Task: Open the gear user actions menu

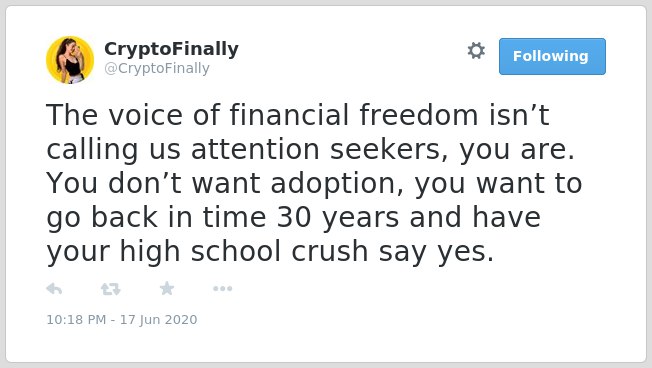Action: pos(476,50)
